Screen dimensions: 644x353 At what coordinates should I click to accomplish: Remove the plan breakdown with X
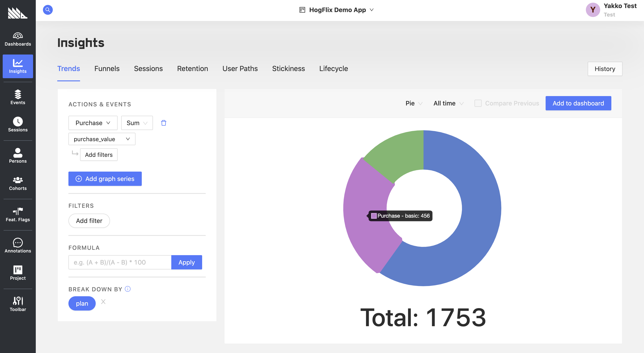pyautogui.click(x=103, y=302)
